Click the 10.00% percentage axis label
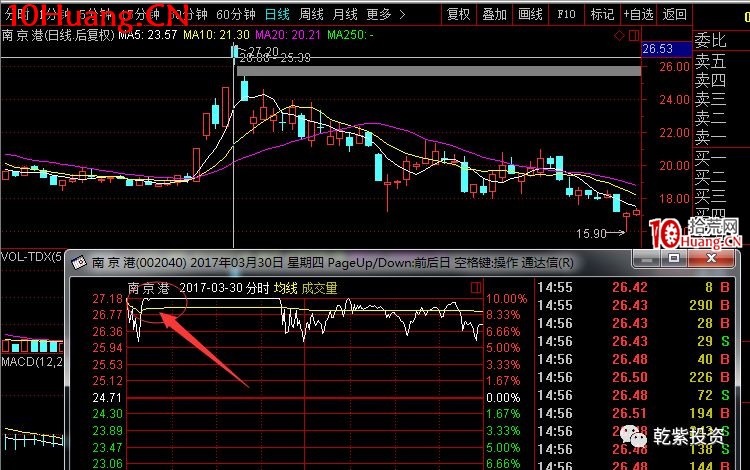The width and height of the screenshot is (750, 470). (507, 299)
